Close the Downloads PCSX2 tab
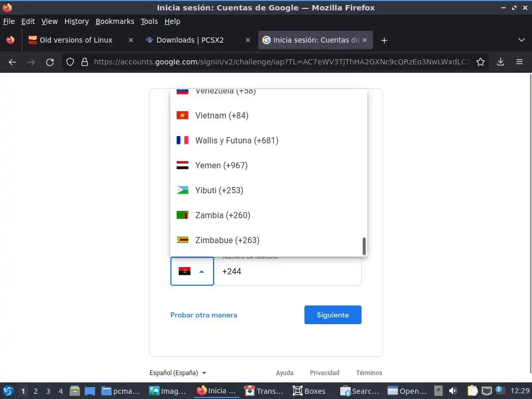Viewport: 532px width, 399px height. tap(248, 40)
